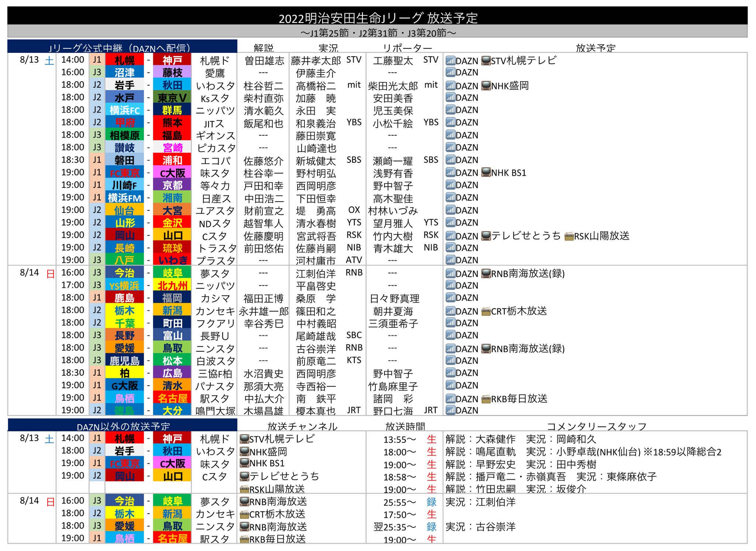Click the TV icon beside NHK BS1 in 放送チャンネル column
Viewport: 756px width, 551px height.
click(x=244, y=463)
